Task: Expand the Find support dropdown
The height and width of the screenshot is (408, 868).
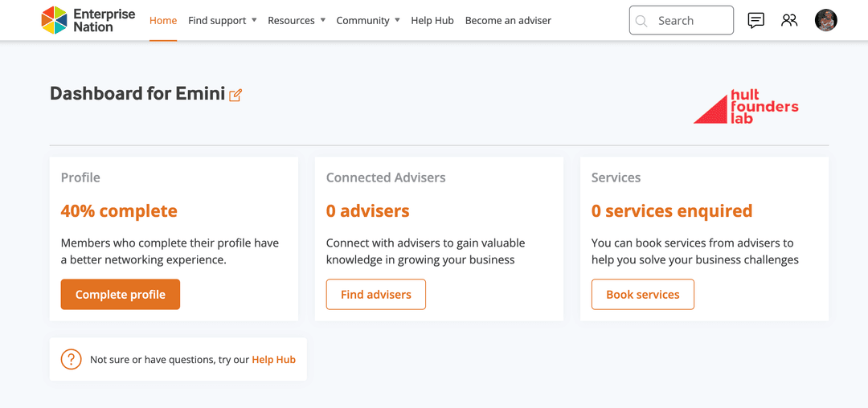Action: tap(222, 21)
